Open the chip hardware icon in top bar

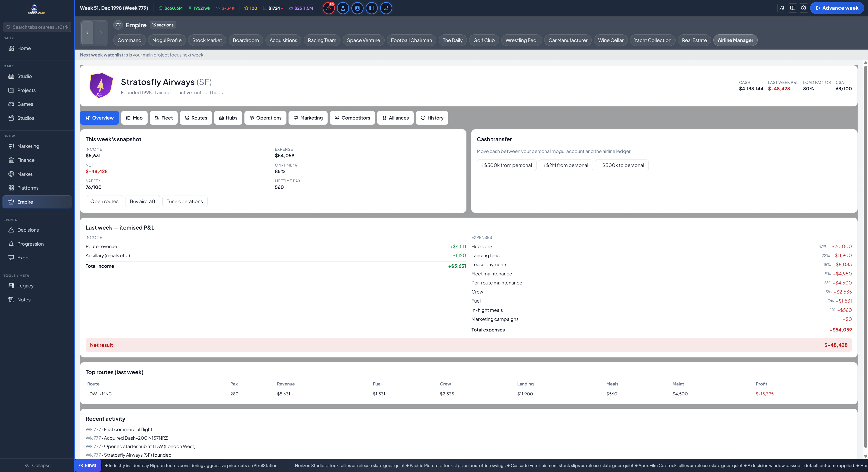(357, 8)
